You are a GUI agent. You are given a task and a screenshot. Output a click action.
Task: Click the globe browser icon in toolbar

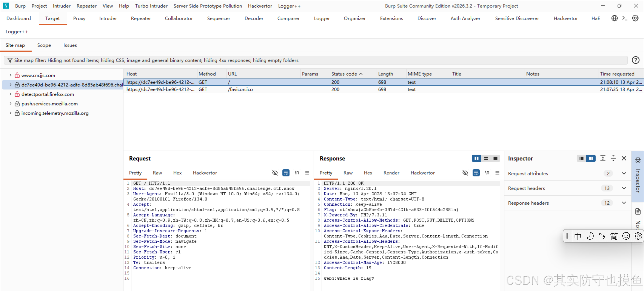[x=614, y=18]
